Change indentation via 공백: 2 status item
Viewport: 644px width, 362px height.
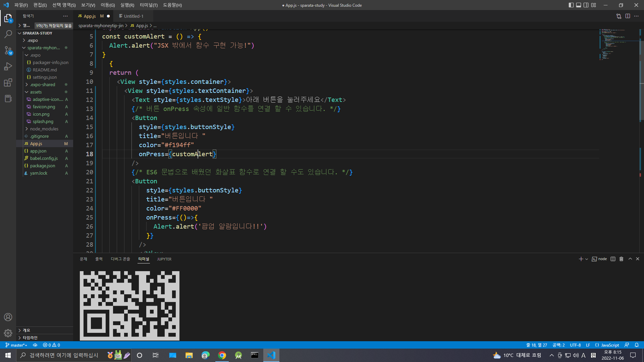click(559, 345)
